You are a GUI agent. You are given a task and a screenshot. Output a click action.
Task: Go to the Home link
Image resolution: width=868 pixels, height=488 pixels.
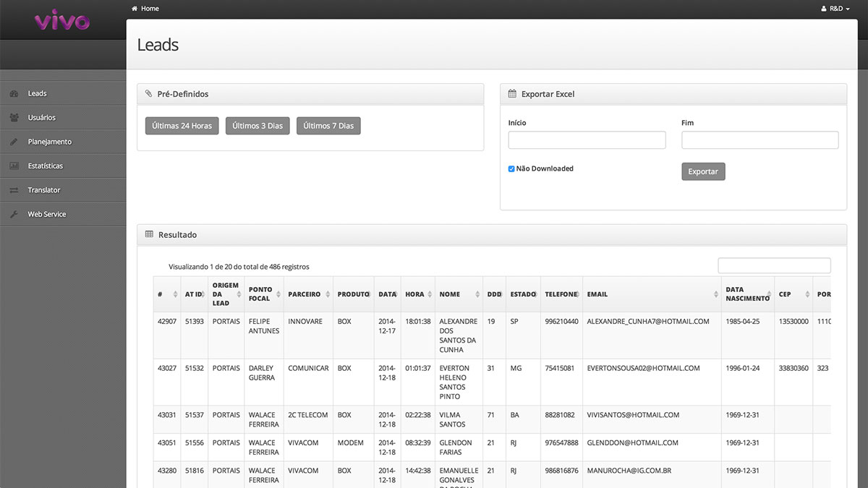click(145, 9)
